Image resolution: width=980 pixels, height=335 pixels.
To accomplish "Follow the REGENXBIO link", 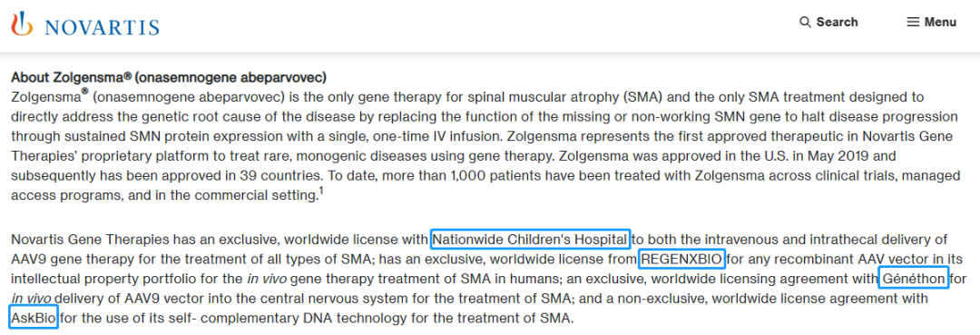I will (681, 259).
